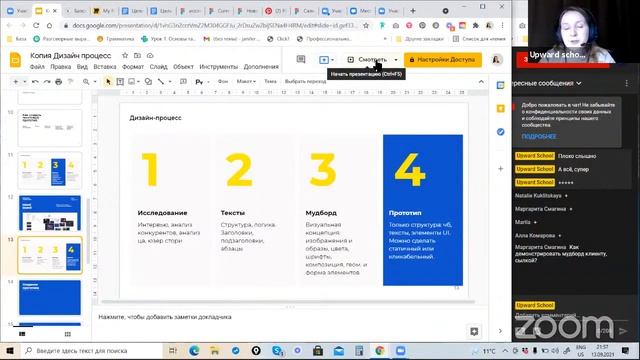The width and height of the screenshot is (640, 360).
Task: Click the Тема theme button
Action: coord(270,81)
